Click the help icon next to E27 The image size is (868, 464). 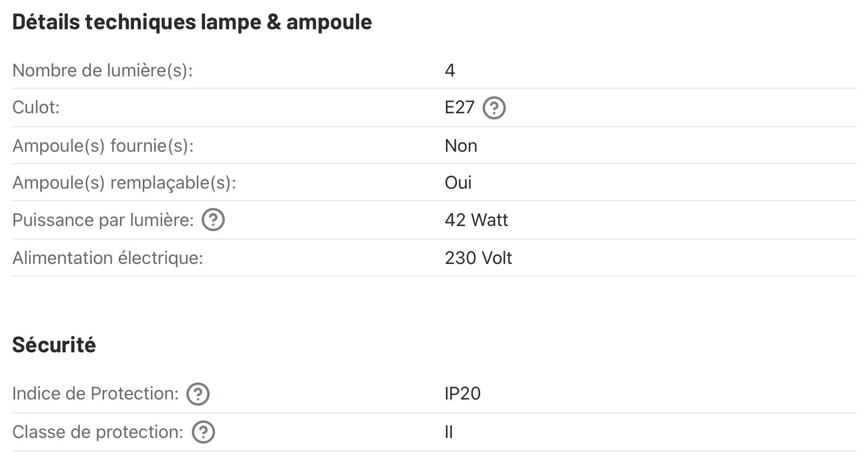[x=494, y=108]
